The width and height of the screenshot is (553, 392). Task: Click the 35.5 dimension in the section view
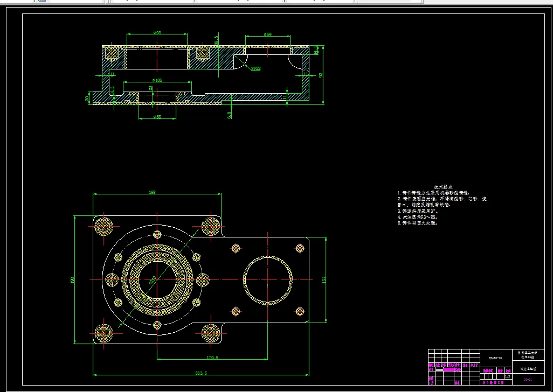pos(216,40)
